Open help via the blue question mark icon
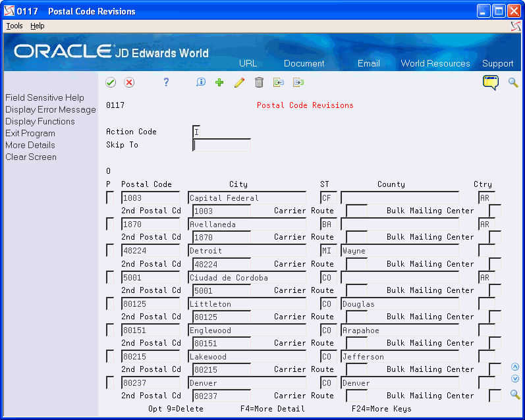The width and height of the screenshot is (525, 420). [x=166, y=82]
